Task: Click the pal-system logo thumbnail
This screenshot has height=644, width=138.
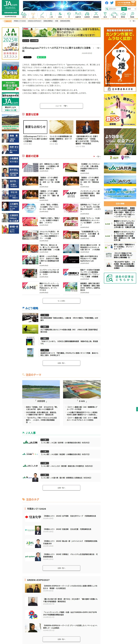Action: 33,557
